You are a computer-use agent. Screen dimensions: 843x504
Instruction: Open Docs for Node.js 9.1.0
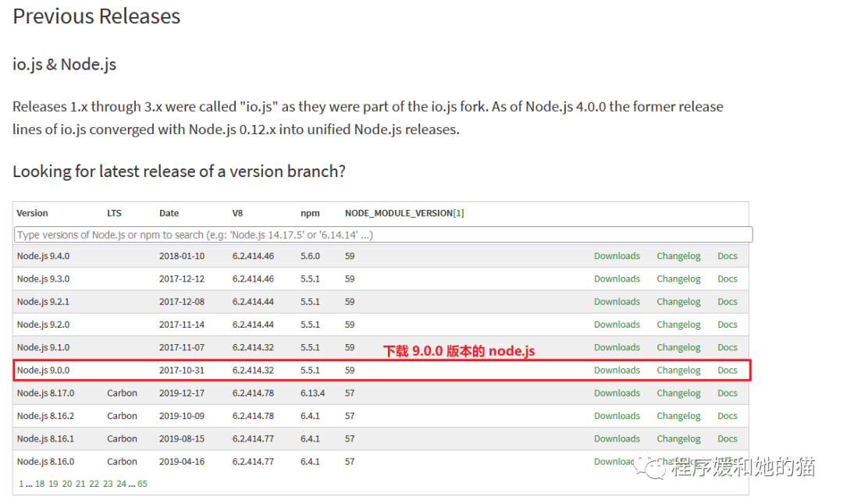click(x=727, y=348)
